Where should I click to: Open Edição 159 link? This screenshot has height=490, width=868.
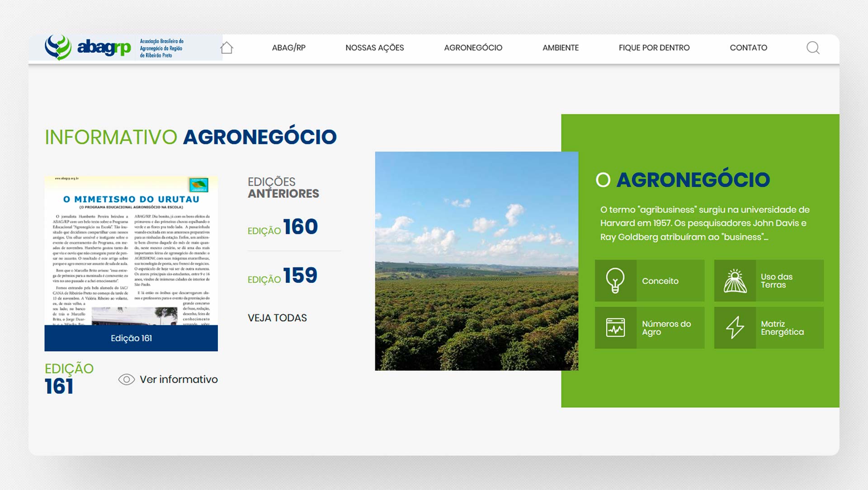tap(283, 276)
